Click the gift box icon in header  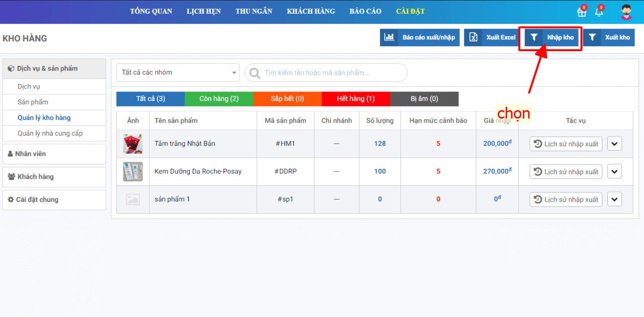pos(582,12)
